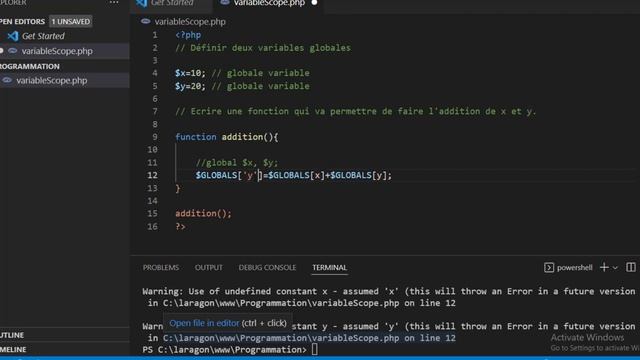Open the Get Started editor tab

(x=171, y=3)
